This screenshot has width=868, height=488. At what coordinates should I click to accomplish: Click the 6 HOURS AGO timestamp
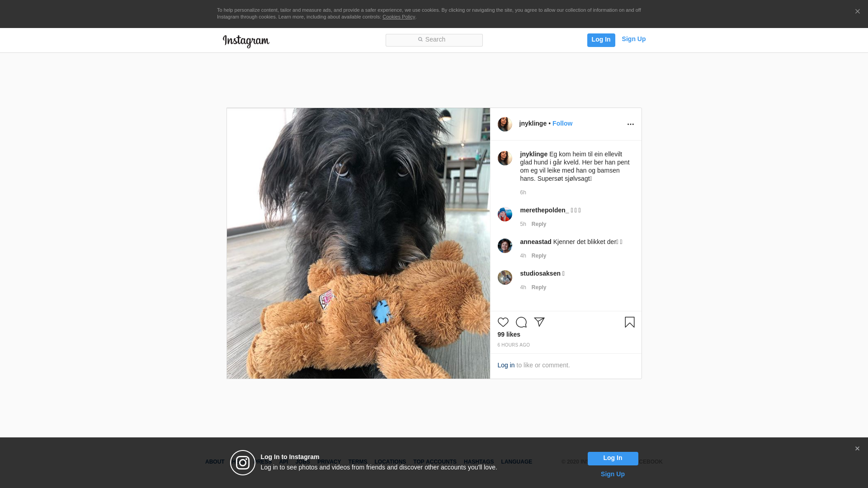click(x=513, y=345)
